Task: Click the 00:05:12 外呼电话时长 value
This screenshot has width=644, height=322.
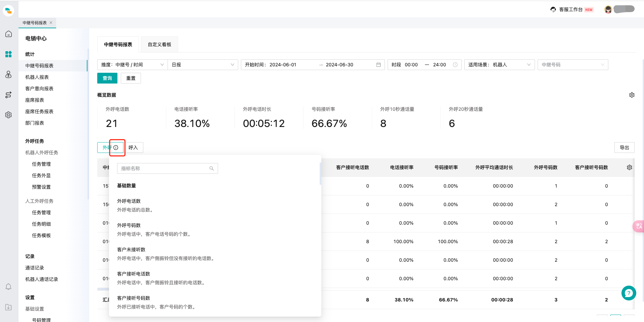Action: click(x=264, y=124)
